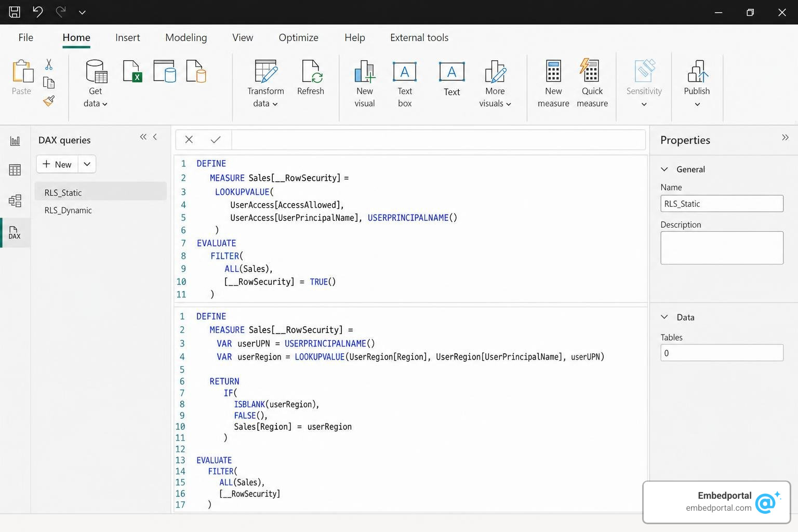The height and width of the screenshot is (532, 798).
Task: Open the View ribbon tab
Action: [x=243, y=37]
